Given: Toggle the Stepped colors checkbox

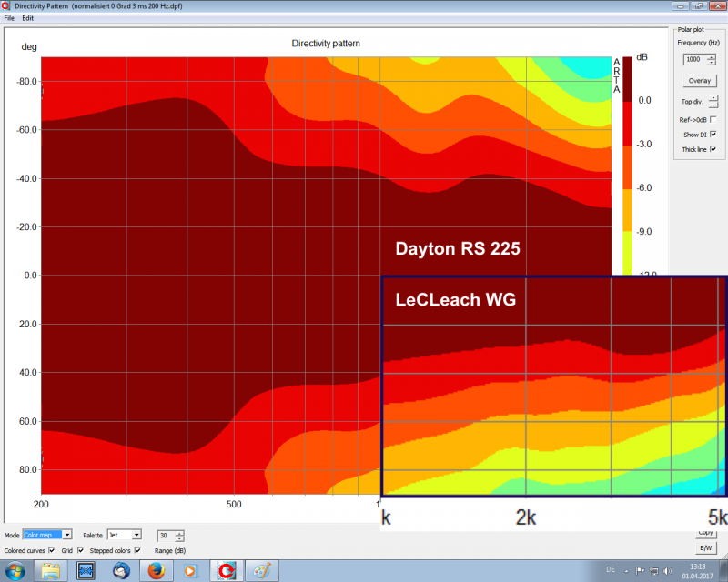Looking at the screenshot, I should click(137, 550).
